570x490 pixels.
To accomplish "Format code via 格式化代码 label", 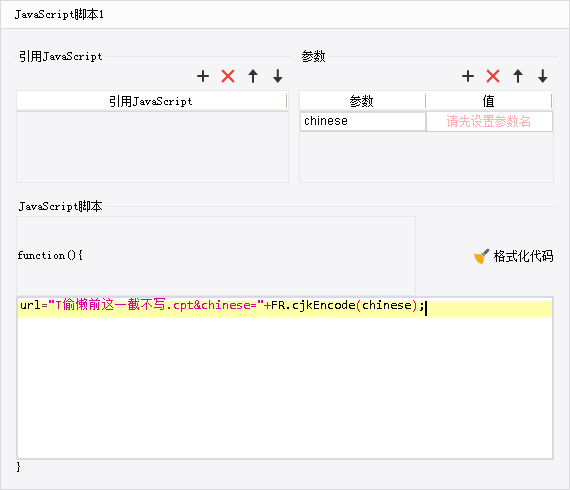I will click(x=523, y=256).
